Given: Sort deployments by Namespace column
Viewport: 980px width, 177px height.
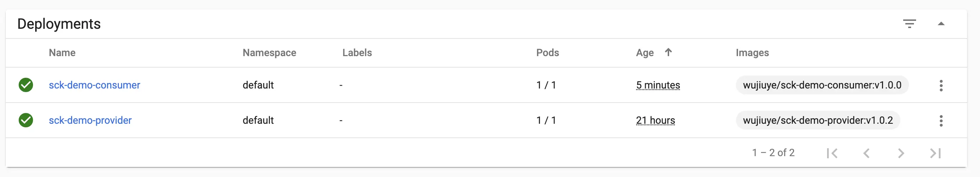Looking at the screenshot, I should click(269, 53).
